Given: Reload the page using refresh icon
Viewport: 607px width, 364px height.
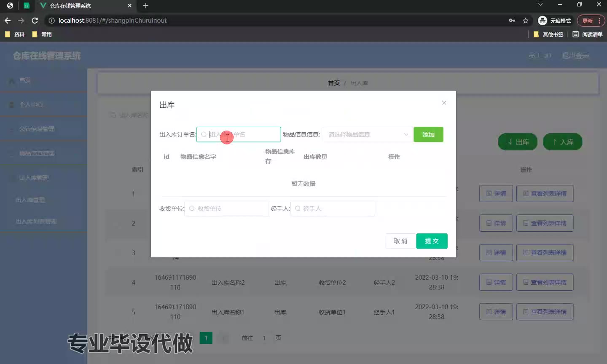Looking at the screenshot, I should 35,21.
